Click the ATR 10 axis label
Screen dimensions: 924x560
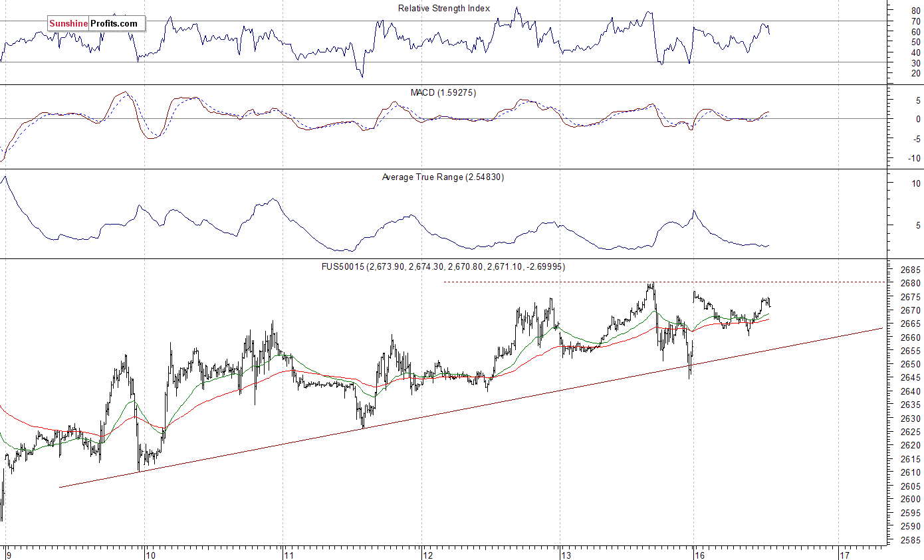click(916, 183)
